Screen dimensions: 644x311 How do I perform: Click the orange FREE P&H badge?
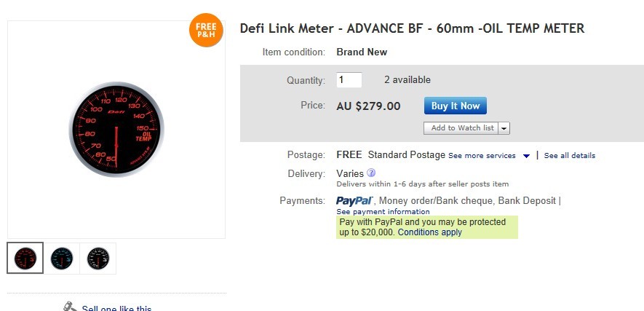pyautogui.click(x=206, y=30)
